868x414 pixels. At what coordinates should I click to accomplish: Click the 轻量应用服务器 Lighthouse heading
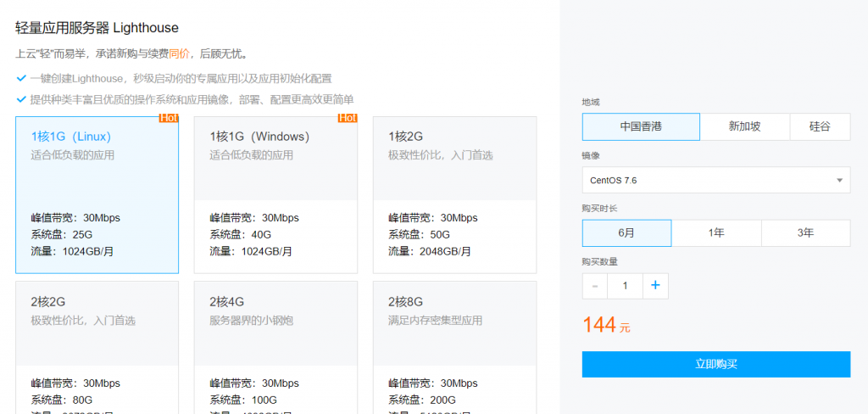pos(97,28)
